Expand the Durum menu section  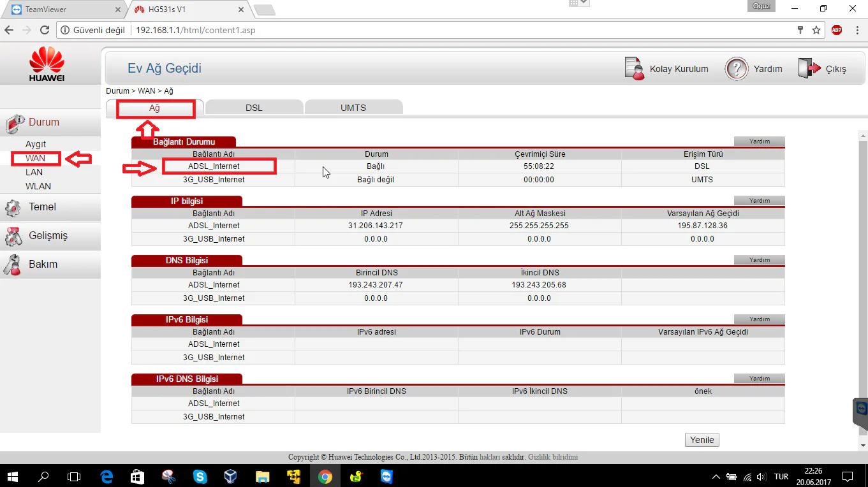click(50, 122)
